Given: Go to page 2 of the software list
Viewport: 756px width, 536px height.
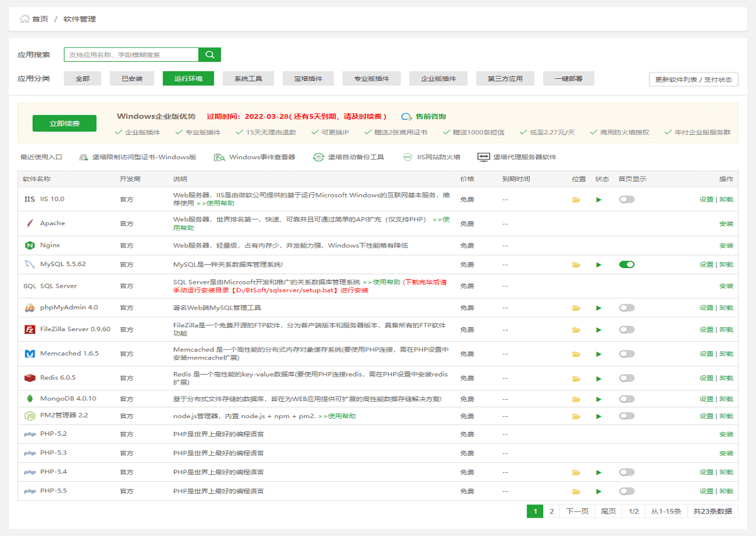Looking at the screenshot, I should coord(551,511).
